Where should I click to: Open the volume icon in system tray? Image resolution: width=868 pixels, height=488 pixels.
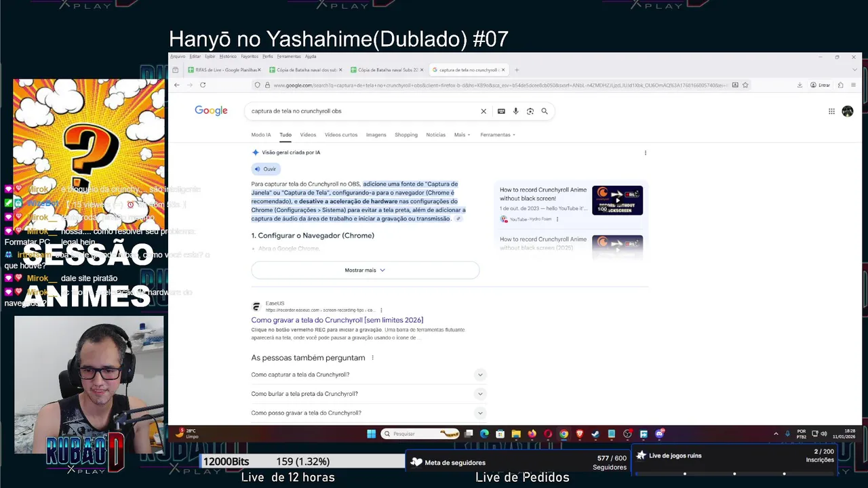824,434
